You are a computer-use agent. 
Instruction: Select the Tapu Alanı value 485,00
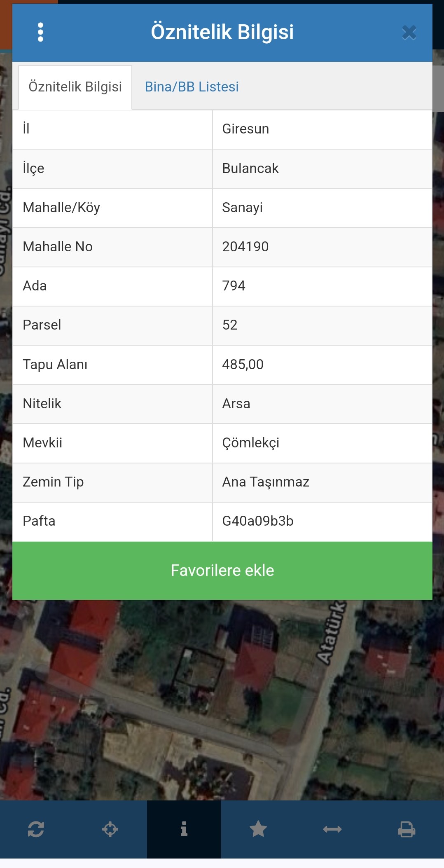[243, 365]
